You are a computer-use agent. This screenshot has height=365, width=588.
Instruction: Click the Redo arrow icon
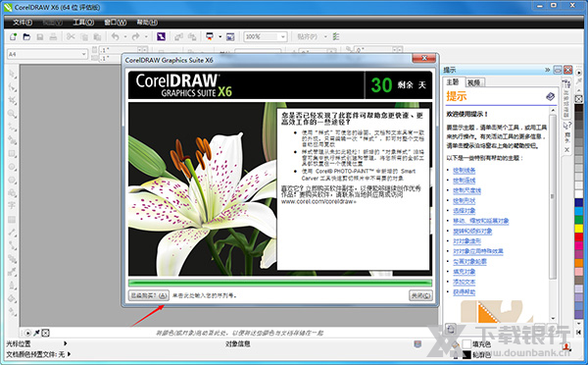click(135, 37)
